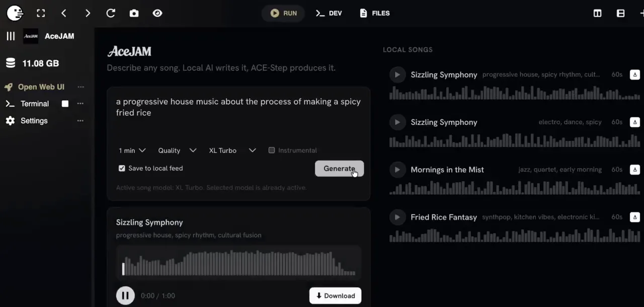644x307 pixels.
Task: Open the 1 min duration dropdown
Action: click(x=132, y=150)
